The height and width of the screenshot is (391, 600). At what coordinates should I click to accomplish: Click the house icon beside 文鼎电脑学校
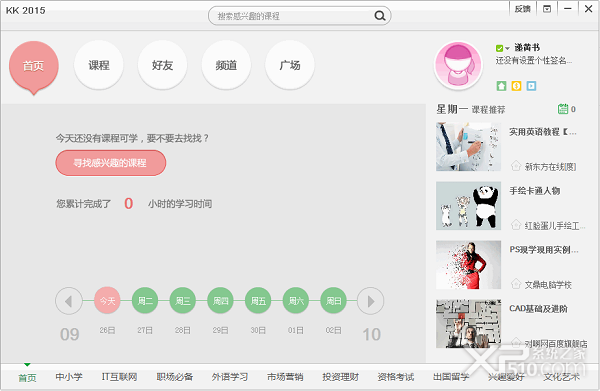point(516,284)
